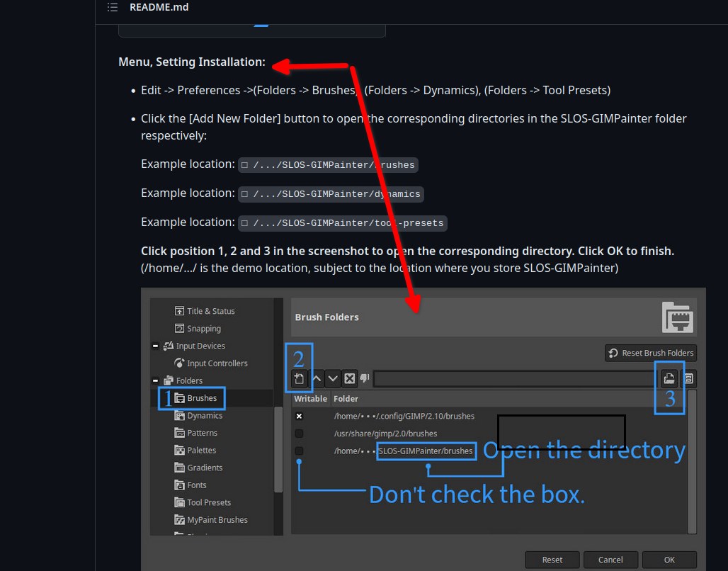The width and height of the screenshot is (728, 571).
Task: Collapse the Folders tree node
Action: pyautogui.click(x=155, y=380)
